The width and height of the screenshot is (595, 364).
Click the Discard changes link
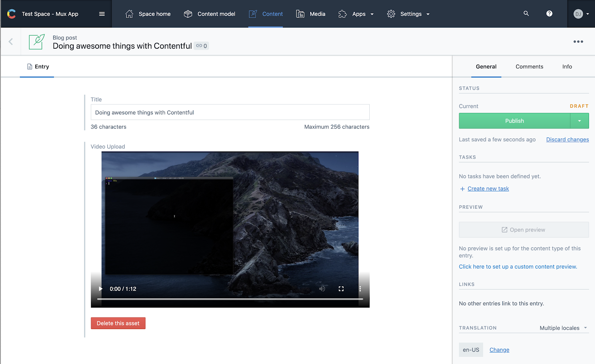coord(567,140)
